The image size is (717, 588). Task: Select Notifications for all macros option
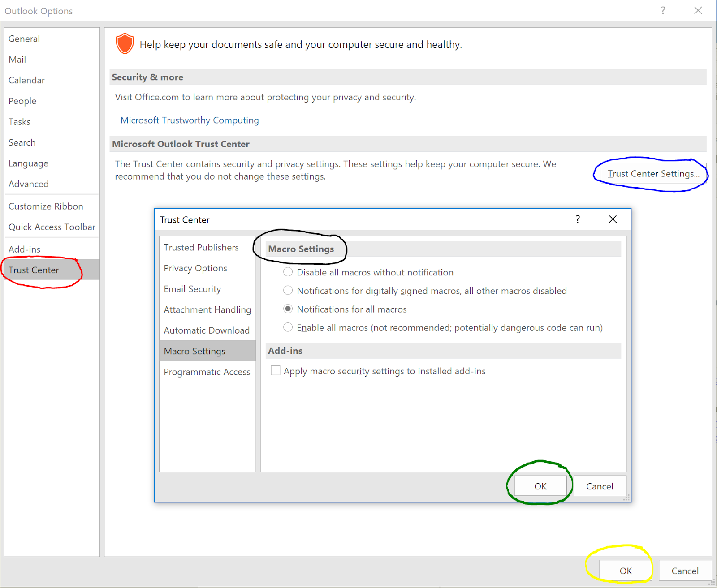(x=288, y=309)
